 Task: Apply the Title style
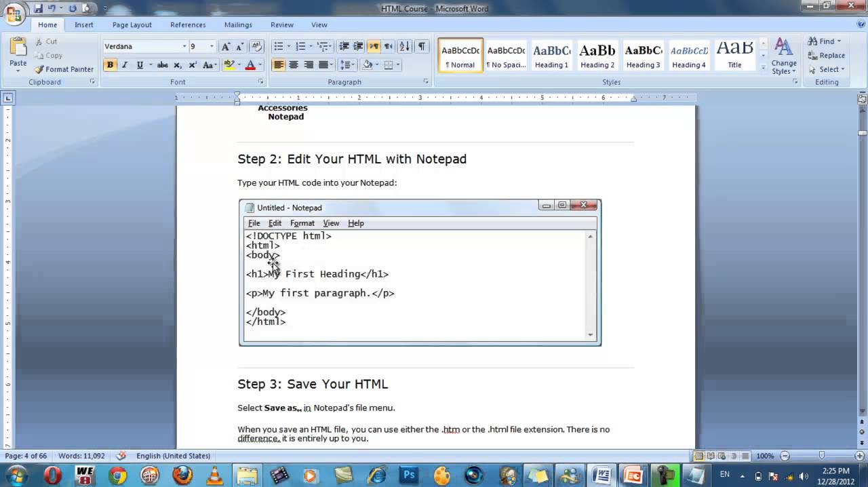coord(734,56)
